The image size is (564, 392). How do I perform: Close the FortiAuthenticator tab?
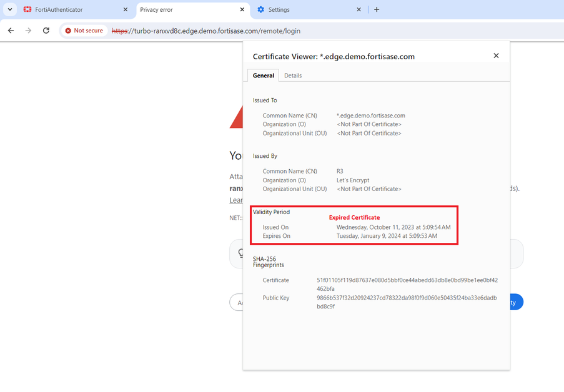[x=125, y=10]
